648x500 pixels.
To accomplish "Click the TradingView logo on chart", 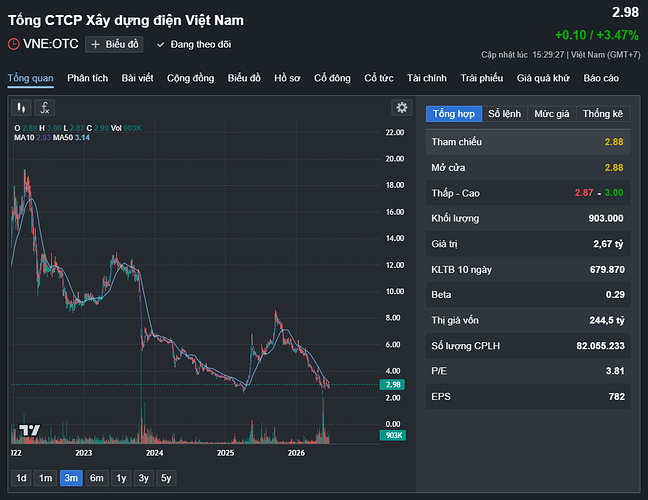I will 30,430.
